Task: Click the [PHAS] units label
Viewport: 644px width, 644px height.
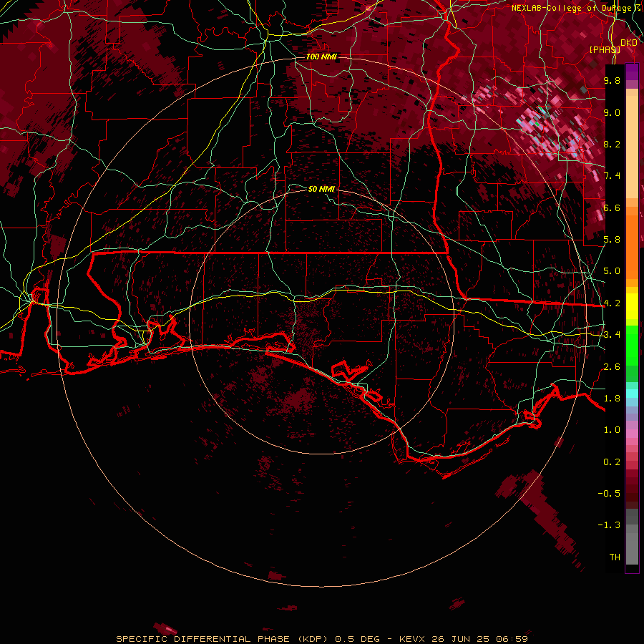Action: pos(605,49)
